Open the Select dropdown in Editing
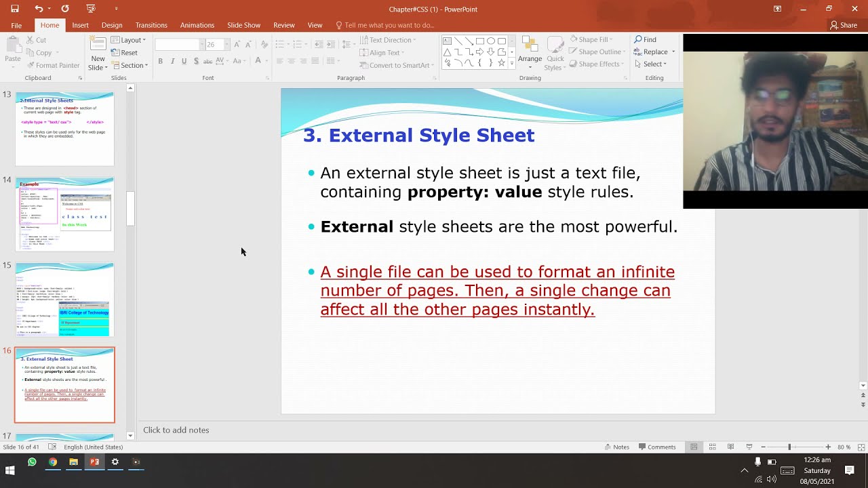The image size is (868, 488). click(x=651, y=64)
